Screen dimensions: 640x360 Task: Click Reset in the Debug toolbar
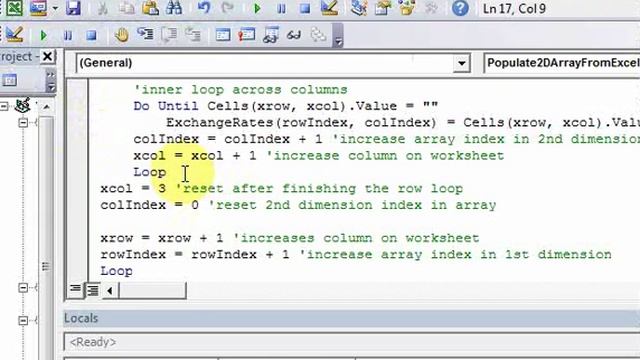click(91, 36)
